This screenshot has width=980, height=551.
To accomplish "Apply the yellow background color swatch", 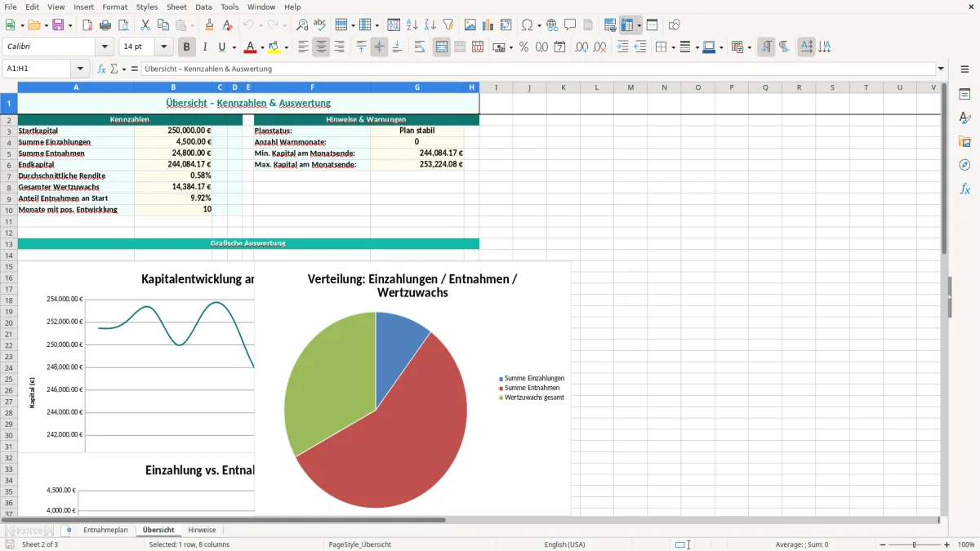I will 274,47.
